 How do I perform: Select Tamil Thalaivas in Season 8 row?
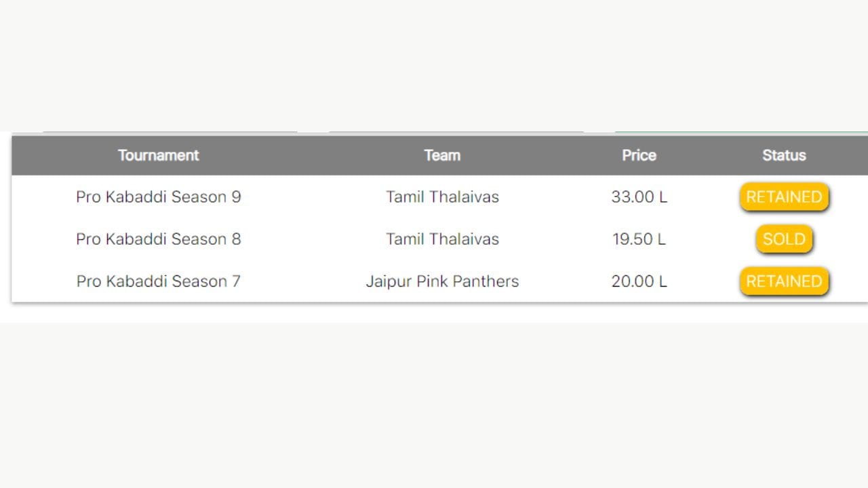(x=442, y=239)
